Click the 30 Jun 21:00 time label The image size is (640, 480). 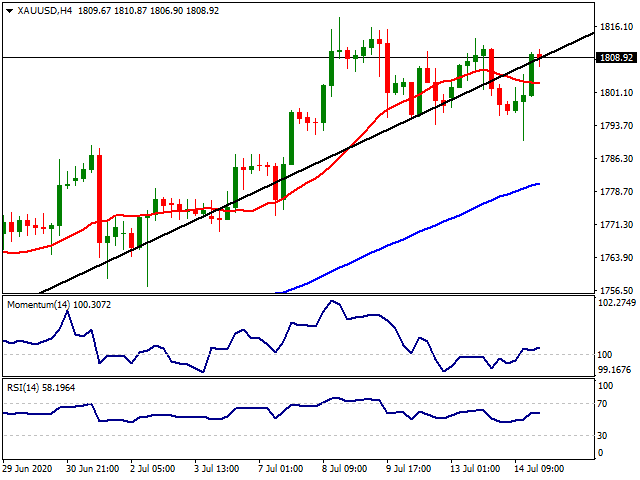(x=93, y=469)
